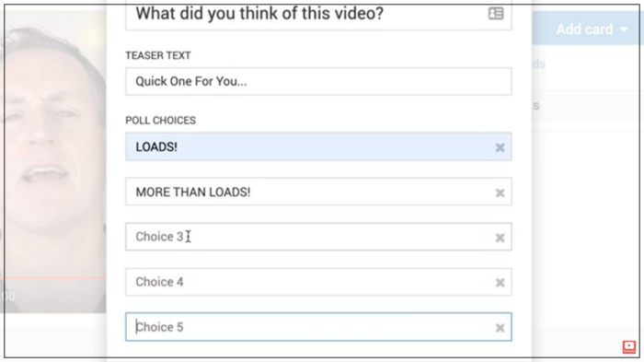Screen dimensions: 644x362
Task: Click the faded 'ds' link on right panel
Action: click(539, 64)
